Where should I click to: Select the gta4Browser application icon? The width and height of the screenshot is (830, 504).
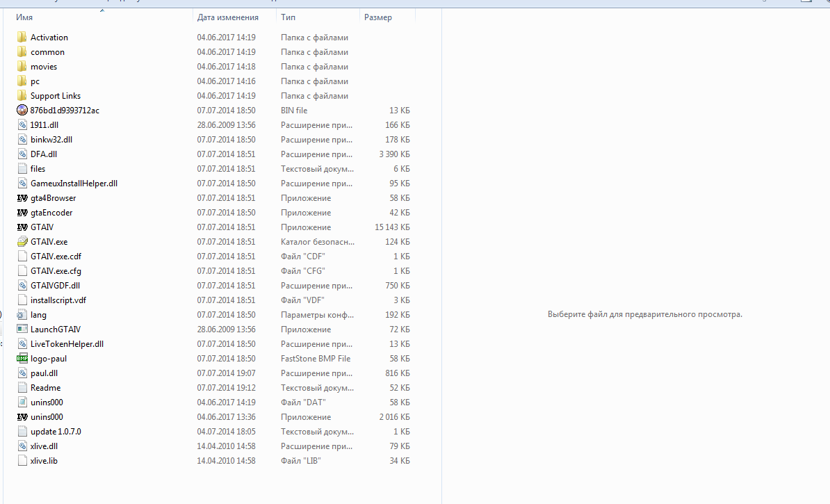(x=22, y=198)
